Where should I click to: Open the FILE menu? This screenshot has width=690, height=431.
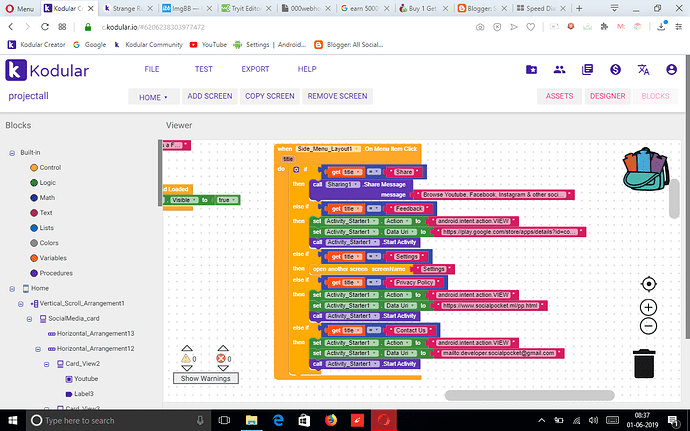coord(152,69)
